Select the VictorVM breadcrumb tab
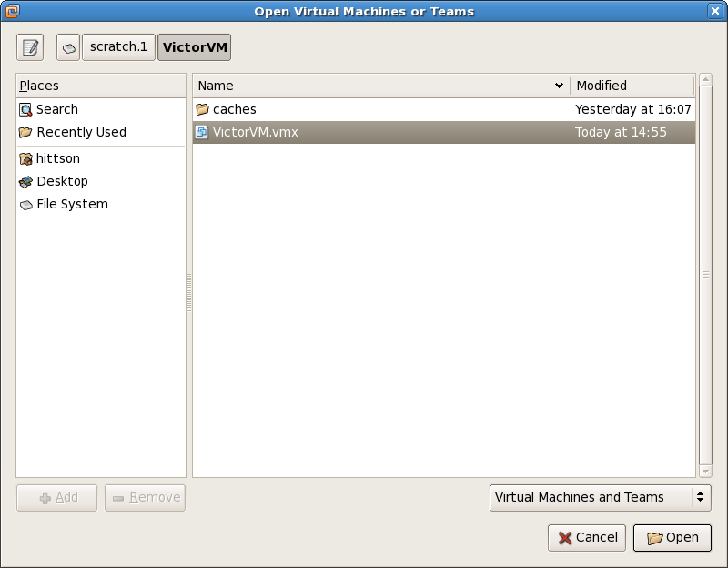 coord(194,46)
